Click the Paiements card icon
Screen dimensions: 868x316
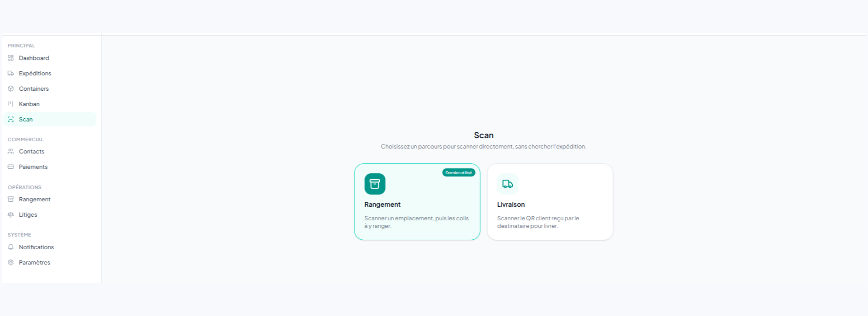pyautogui.click(x=11, y=167)
